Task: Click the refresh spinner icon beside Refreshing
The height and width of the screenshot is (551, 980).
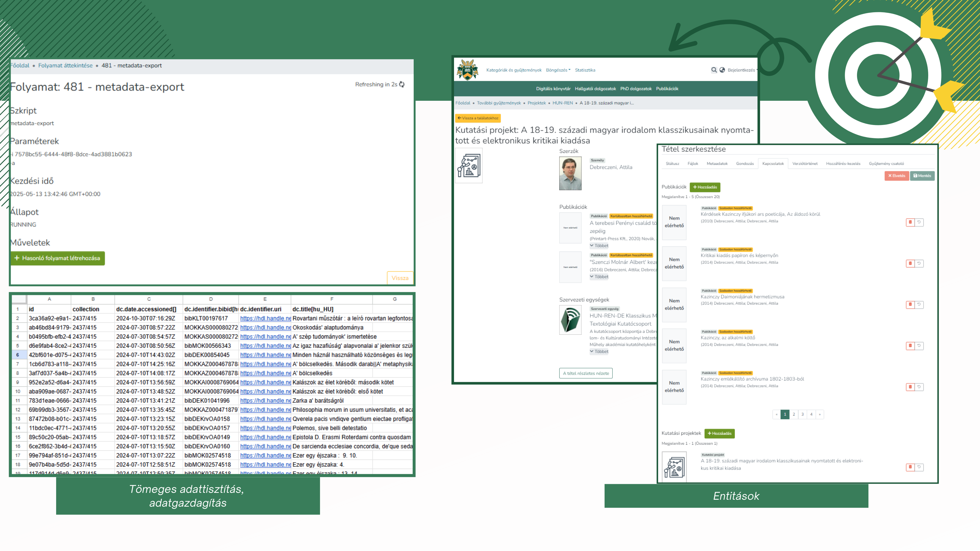Action: 402,84
